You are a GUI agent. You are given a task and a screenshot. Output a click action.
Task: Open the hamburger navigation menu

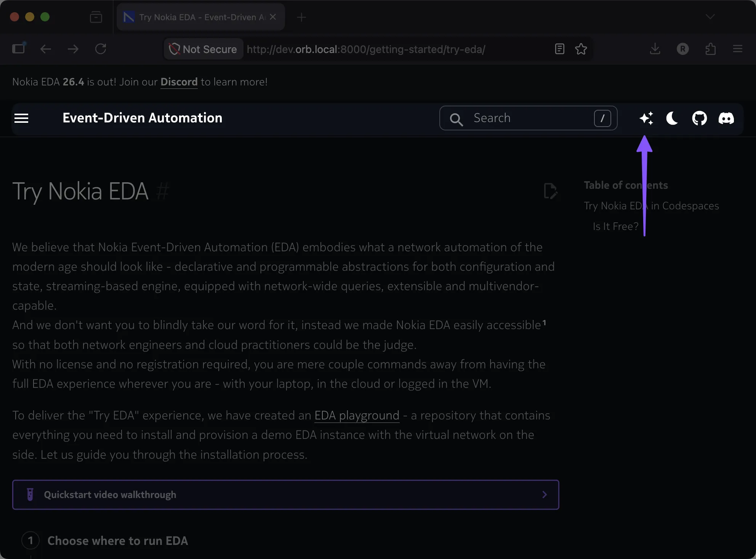(21, 118)
